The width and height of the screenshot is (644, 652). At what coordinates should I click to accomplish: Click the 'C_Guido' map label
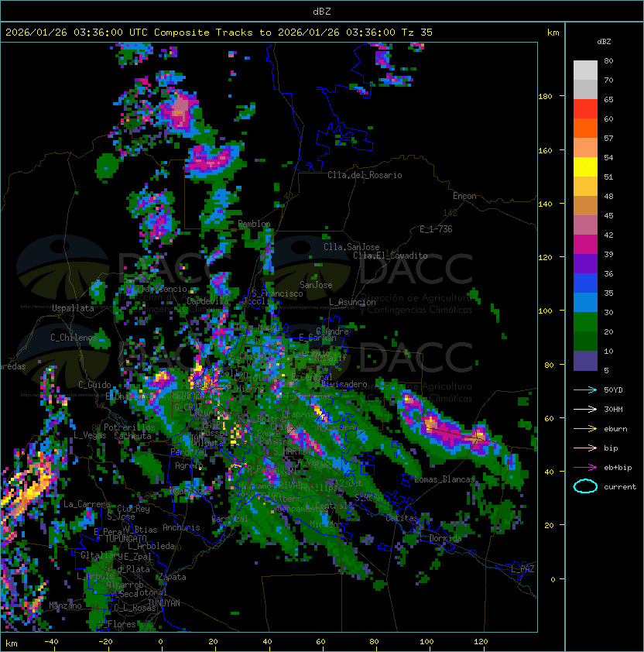[94, 385]
